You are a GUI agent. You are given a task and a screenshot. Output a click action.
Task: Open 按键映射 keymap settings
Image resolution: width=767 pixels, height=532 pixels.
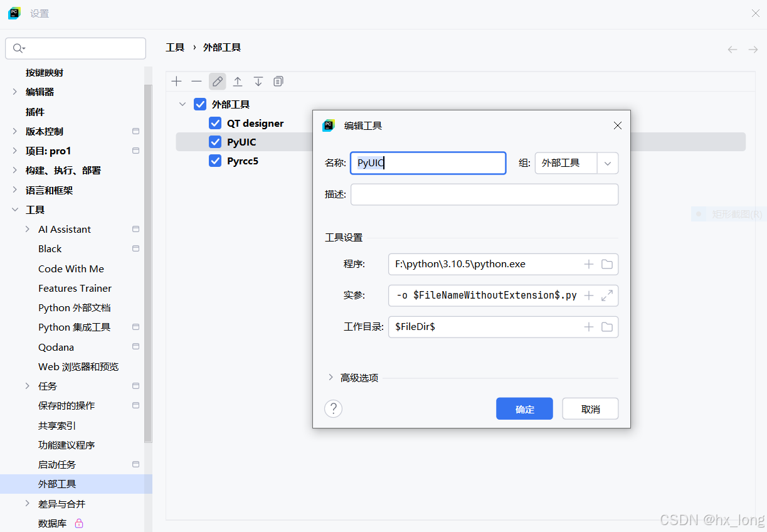(45, 72)
